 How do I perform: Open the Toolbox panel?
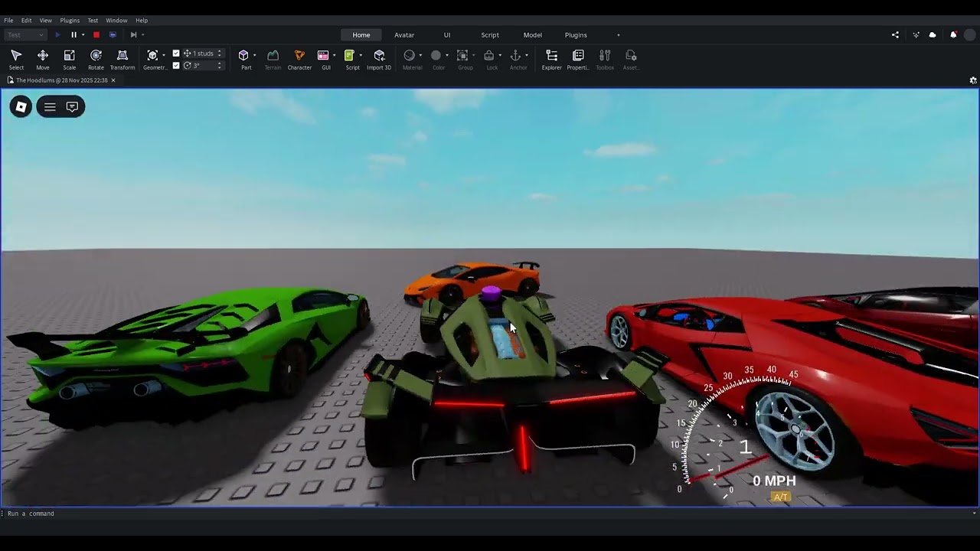coord(605,60)
